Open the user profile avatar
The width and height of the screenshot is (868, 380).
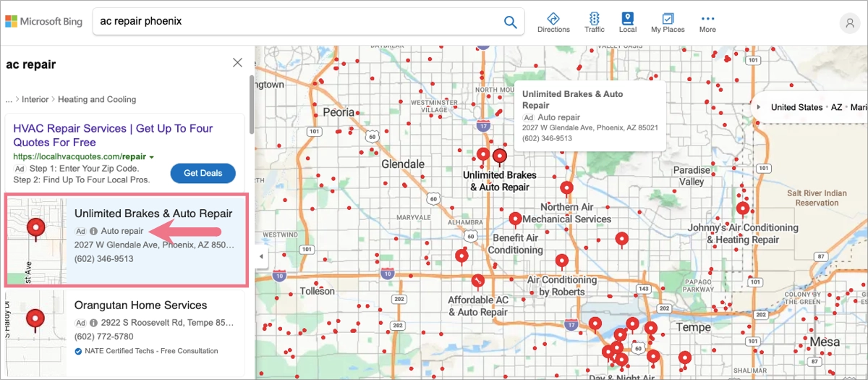coord(849,23)
